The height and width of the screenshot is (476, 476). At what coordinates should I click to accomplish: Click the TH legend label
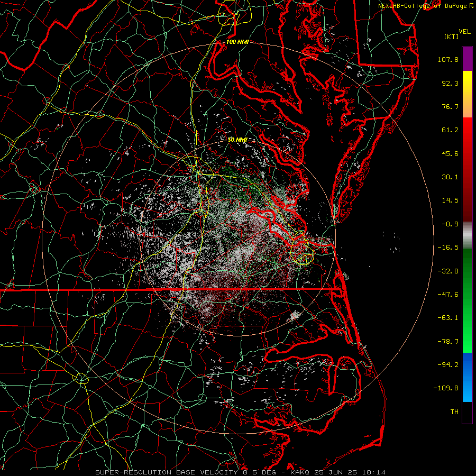coord(454,412)
